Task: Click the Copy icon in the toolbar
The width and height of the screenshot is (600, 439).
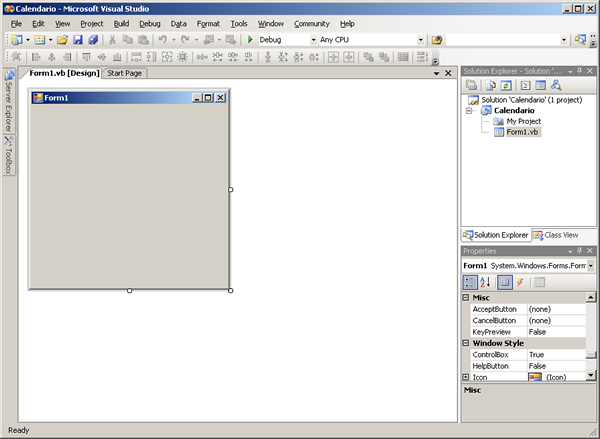Action: pyautogui.click(x=127, y=39)
